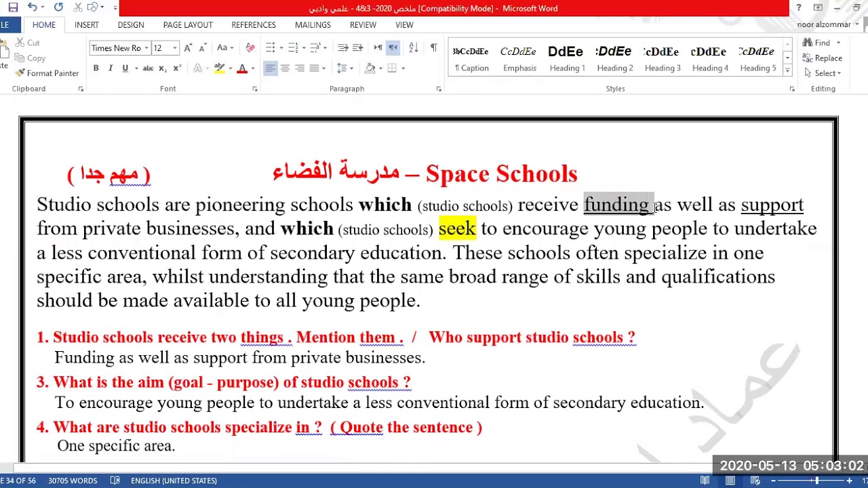Image resolution: width=868 pixels, height=488 pixels.
Task: Align the text to the left
Action: [x=270, y=68]
